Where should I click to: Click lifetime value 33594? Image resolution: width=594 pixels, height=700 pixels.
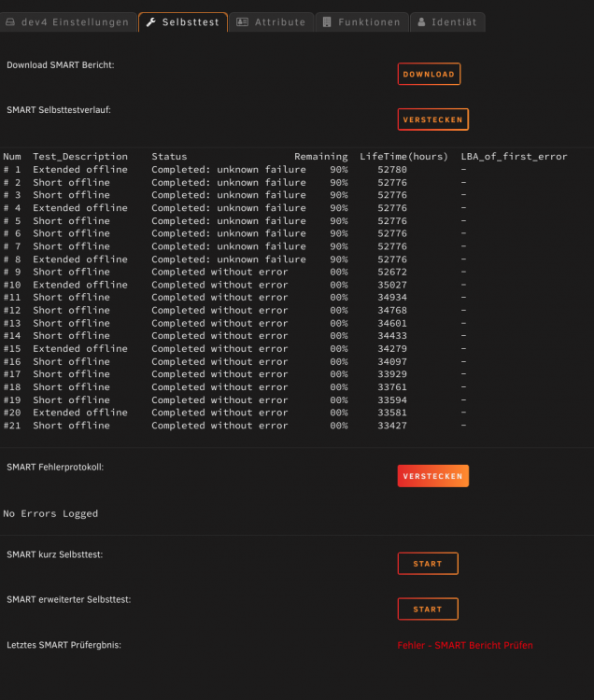tap(392, 400)
